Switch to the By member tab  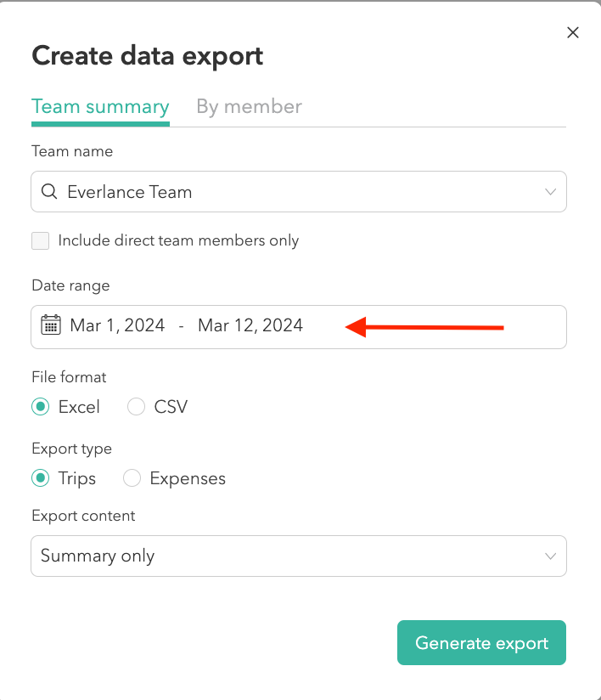pyautogui.click(x=249, y=107)
